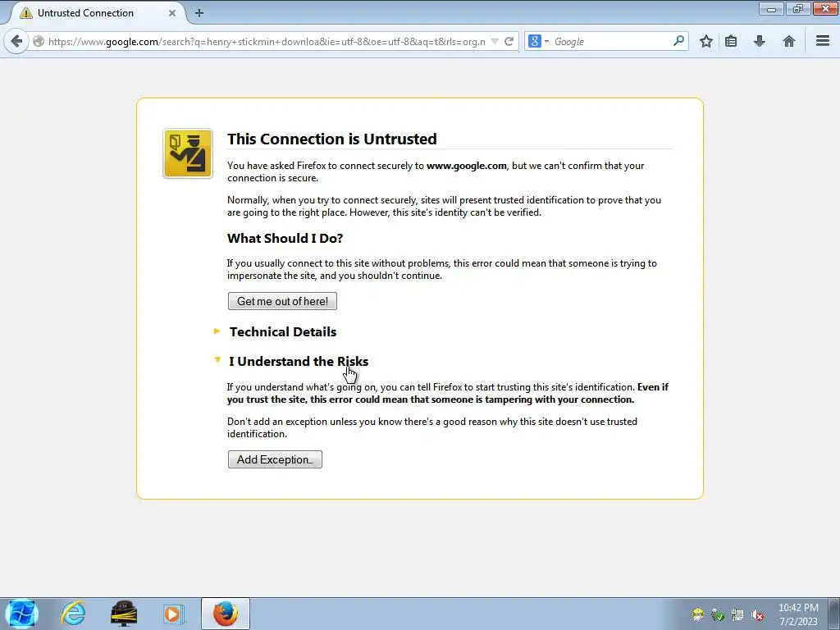Open the Firefox hamburger menu

pos(822,41)
